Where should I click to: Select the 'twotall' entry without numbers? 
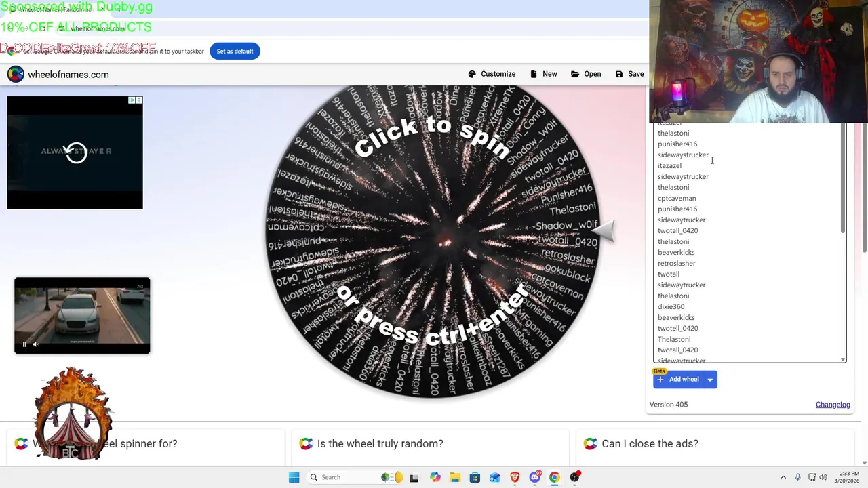(668, 274)
